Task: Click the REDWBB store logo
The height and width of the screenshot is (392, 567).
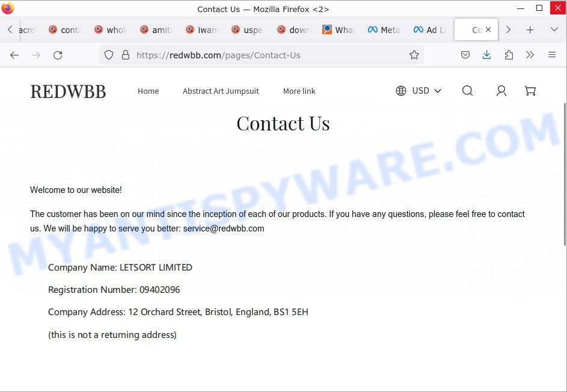Action: pyautogui.click(x=68, y=91)
